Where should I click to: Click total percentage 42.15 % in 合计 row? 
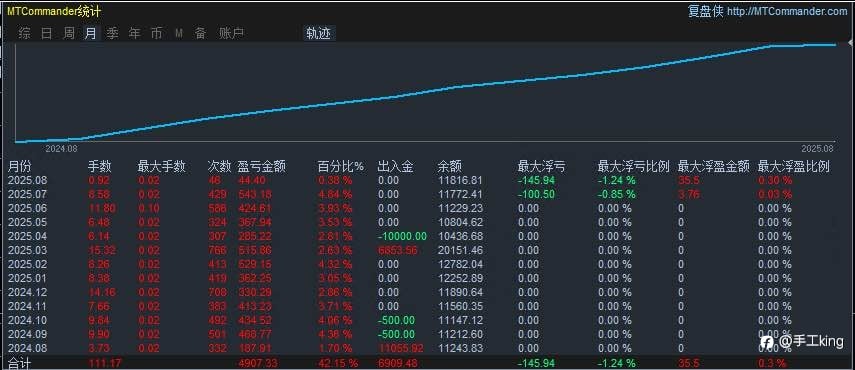tap(338, 363)
